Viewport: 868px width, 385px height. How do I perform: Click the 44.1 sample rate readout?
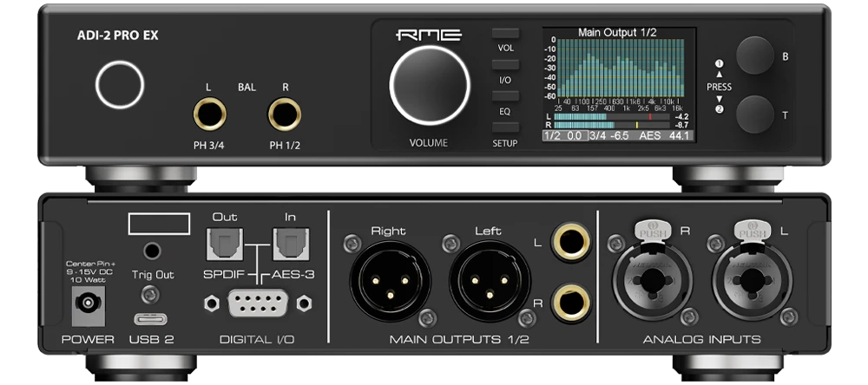coord(680,135)
